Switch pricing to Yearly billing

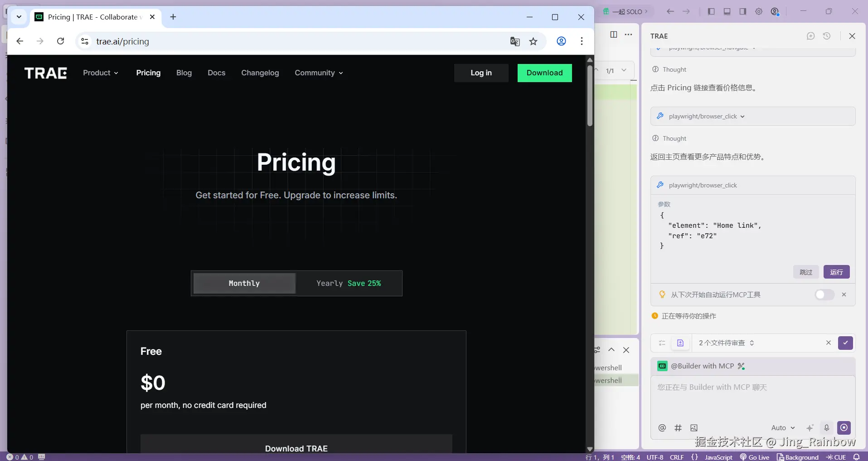348,284
